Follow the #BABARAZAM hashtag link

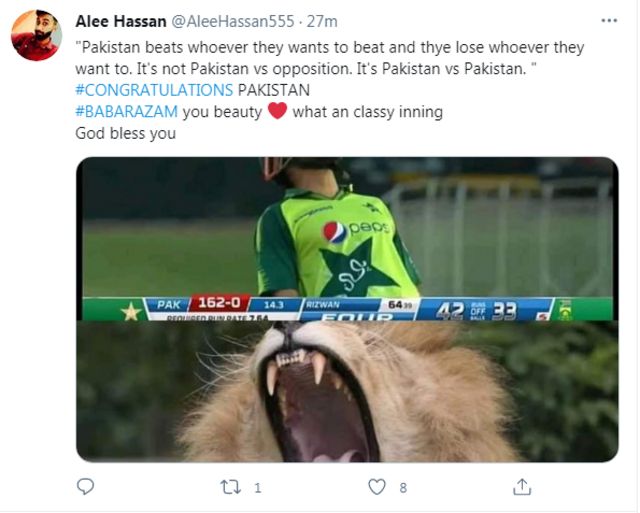pos(127,111)
